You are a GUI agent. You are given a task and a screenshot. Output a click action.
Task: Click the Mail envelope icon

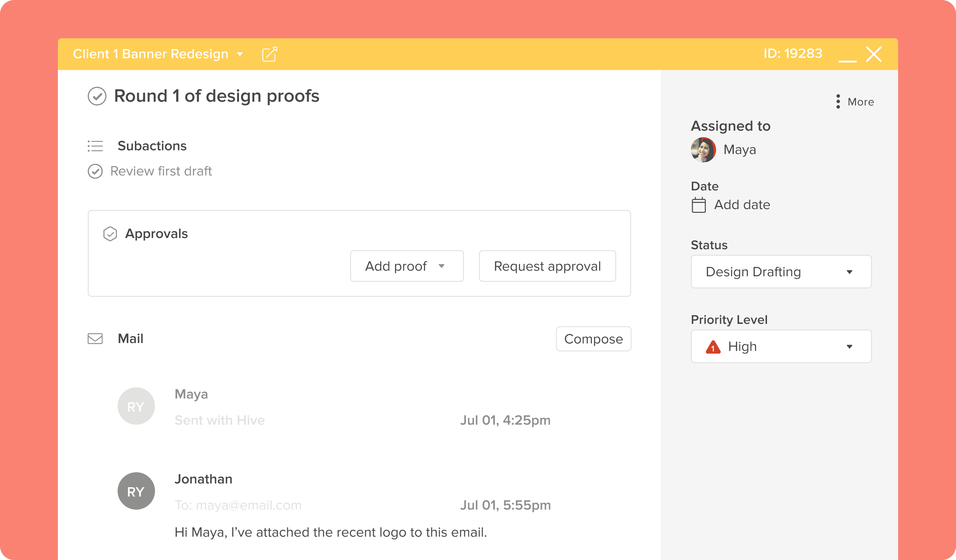point(95,338)
